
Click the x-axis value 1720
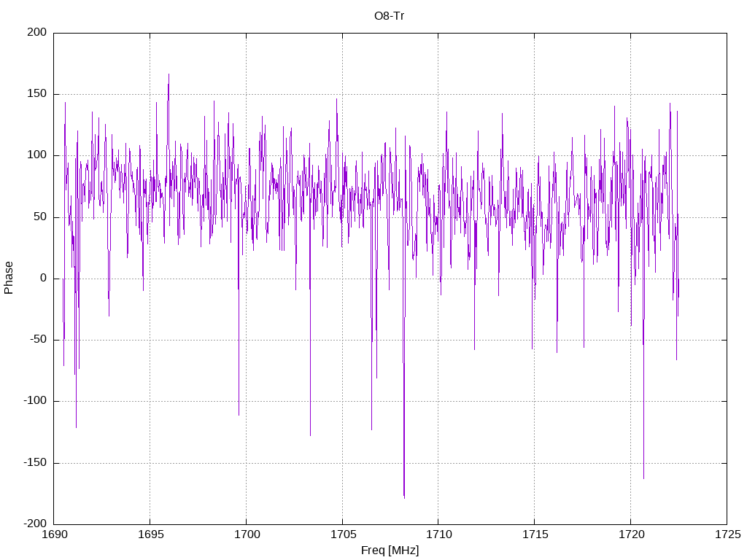[631, 534]
